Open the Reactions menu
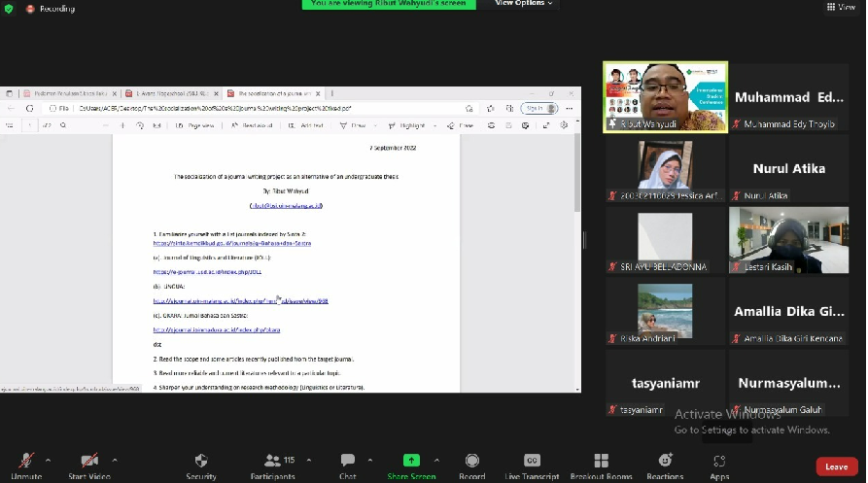The image size is (868, 483). point(665,466)
